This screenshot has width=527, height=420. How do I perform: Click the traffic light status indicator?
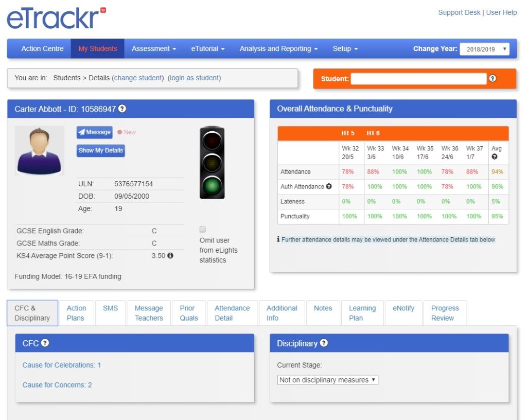212,163
